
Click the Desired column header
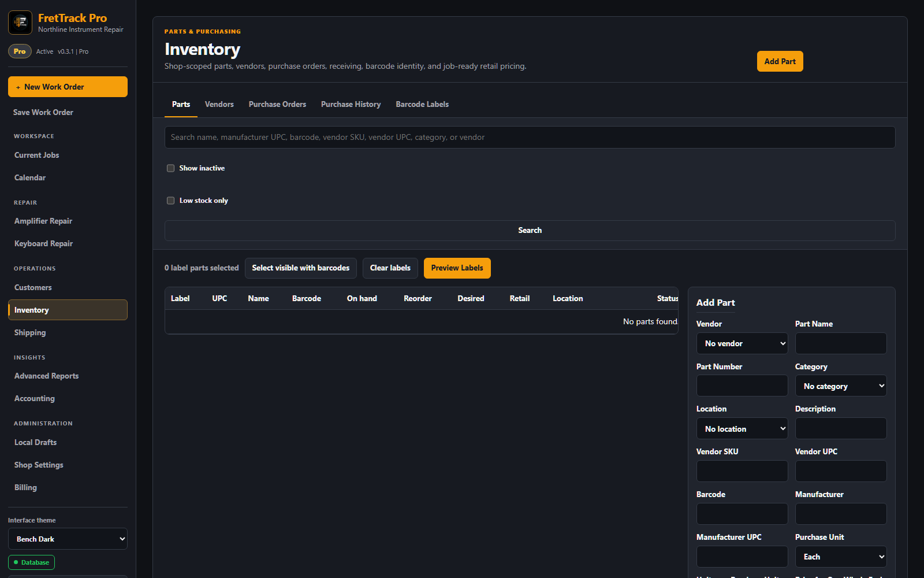471,298
